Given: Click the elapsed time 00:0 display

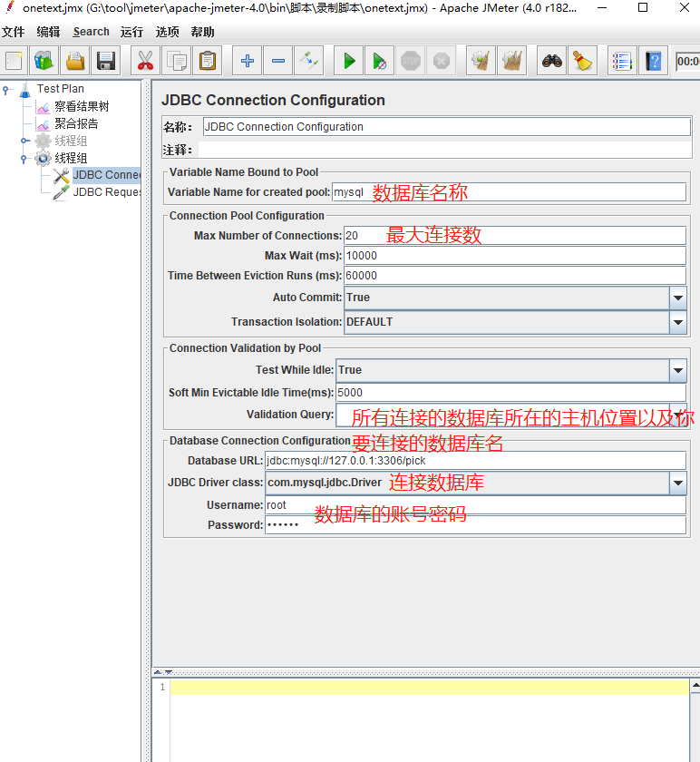Looking at the screenshot, I should 688,62.
